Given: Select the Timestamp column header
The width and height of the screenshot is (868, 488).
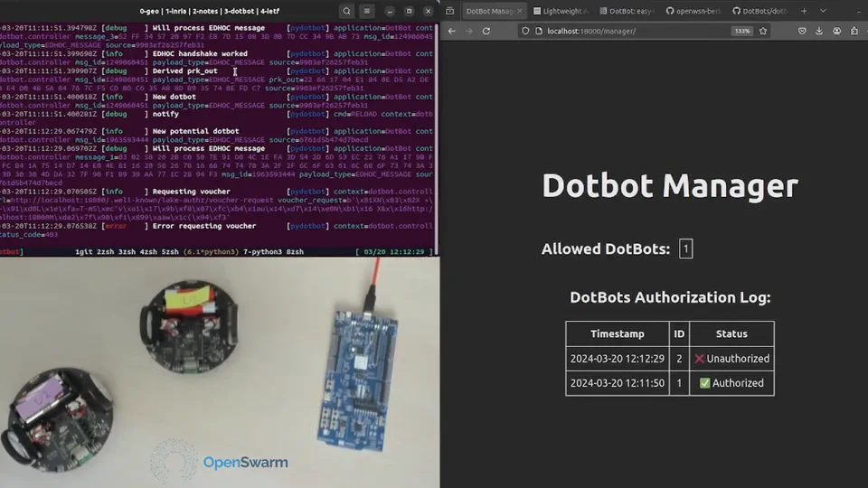Looking at the screenshot, I should tap(618, 333).
